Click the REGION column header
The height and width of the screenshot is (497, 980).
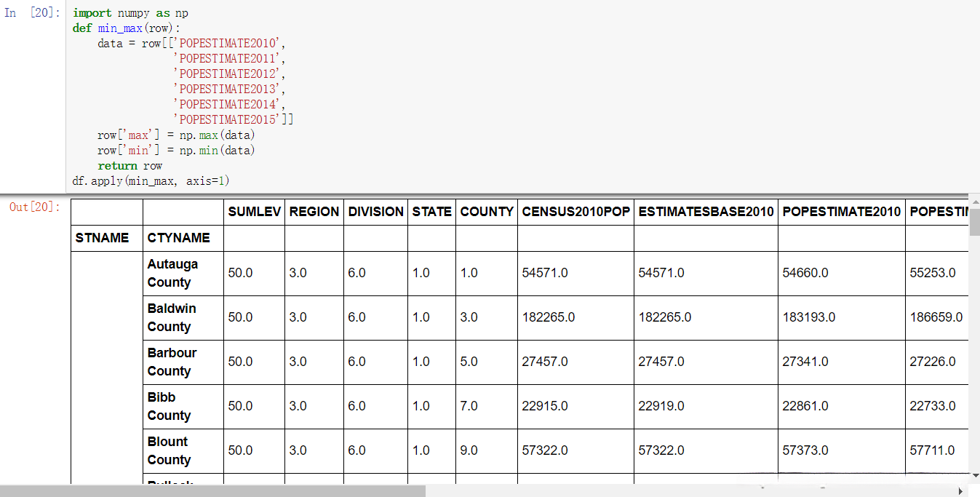click(314, 212)
